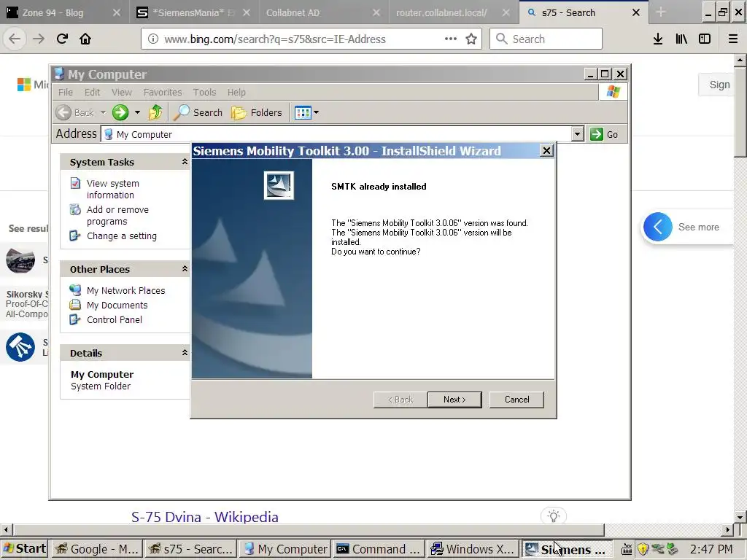Click the browser vertical scrollbar

[x=740, y=111]
